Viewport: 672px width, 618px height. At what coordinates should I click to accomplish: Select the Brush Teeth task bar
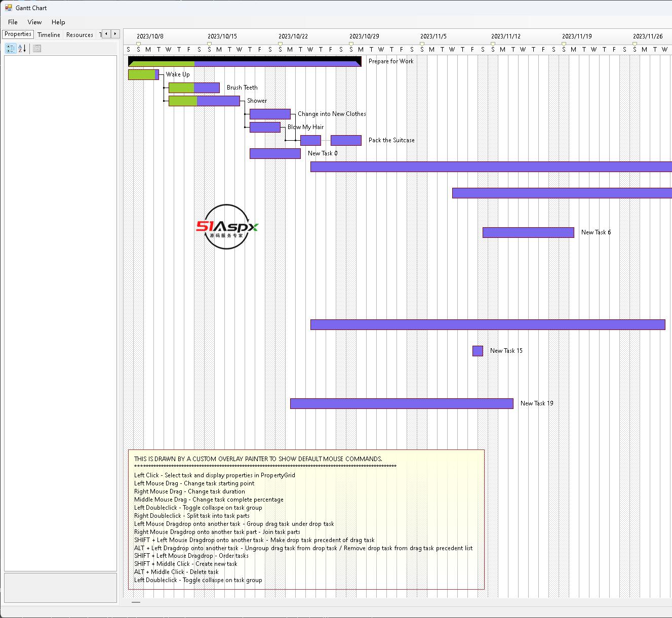[194, 88]
